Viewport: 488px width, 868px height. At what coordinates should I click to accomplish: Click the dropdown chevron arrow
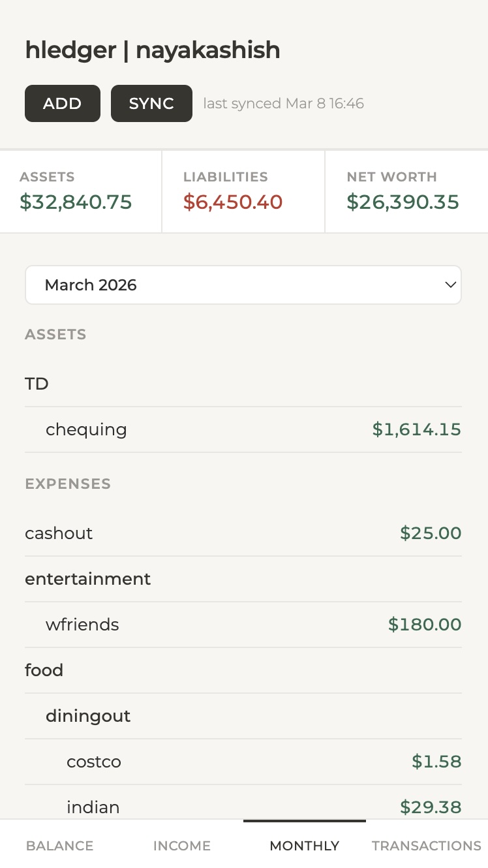pos(450,285)
